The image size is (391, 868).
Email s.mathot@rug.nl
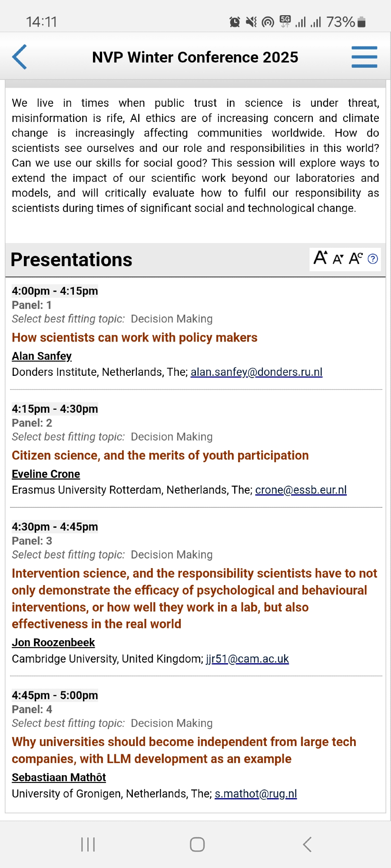point(256,794)
